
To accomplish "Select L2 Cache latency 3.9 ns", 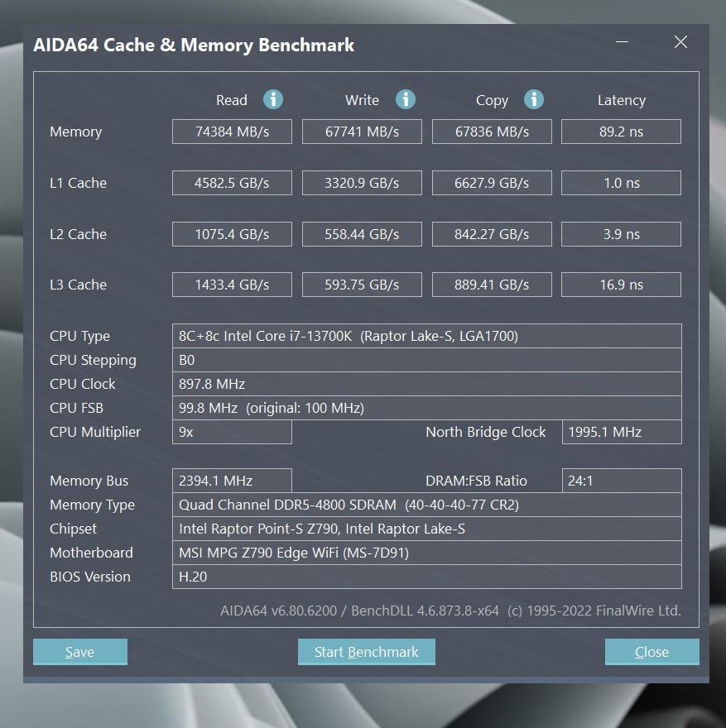I will (x=621, y=234).
